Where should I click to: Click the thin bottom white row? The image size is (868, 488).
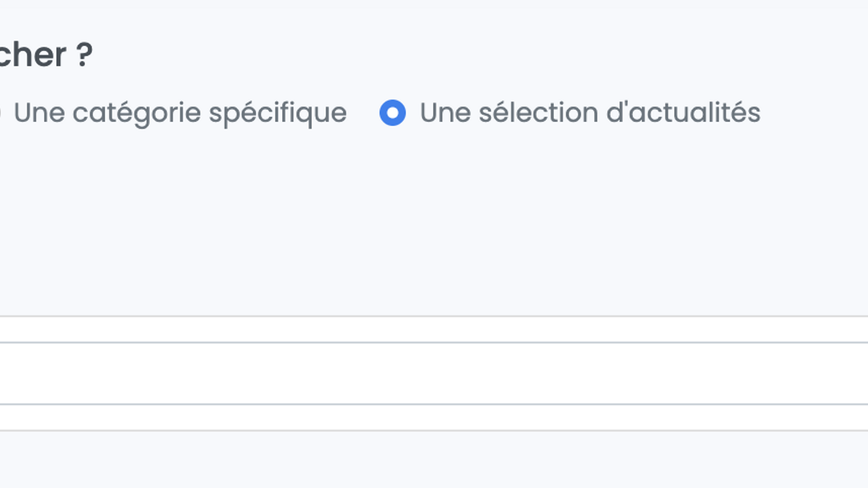[434, 418]
